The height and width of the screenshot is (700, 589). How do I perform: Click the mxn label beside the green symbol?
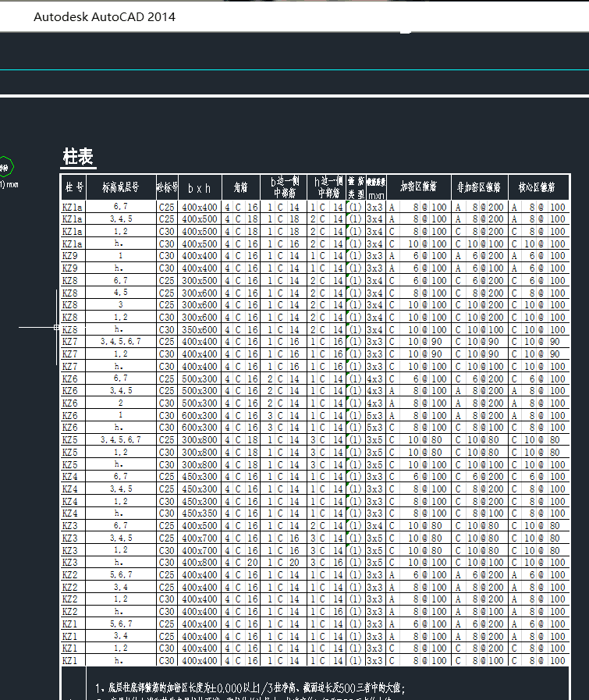9,184
